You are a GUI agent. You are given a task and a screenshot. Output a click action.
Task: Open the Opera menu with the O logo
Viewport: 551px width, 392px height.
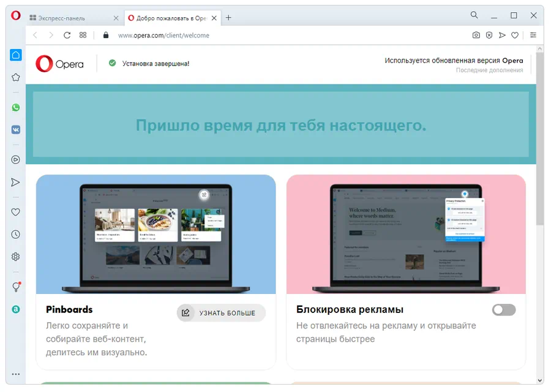pos(15,15)
